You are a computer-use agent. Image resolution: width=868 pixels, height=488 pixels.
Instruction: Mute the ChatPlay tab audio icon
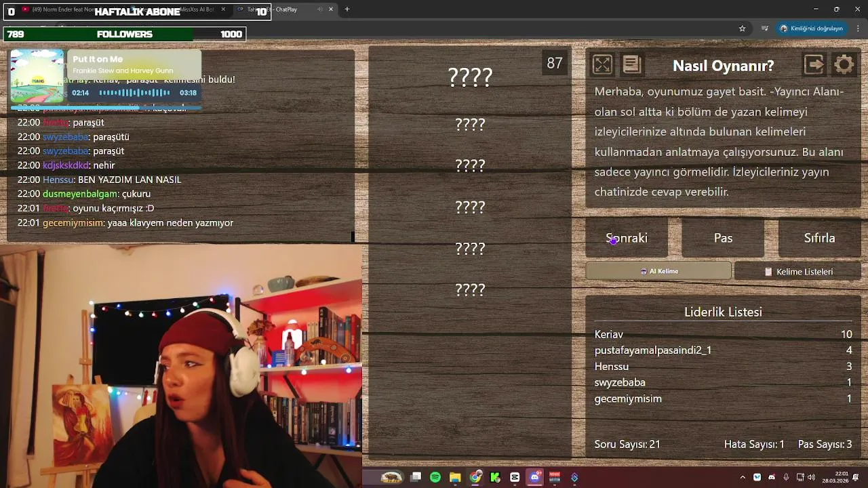[x=320, y=9]
